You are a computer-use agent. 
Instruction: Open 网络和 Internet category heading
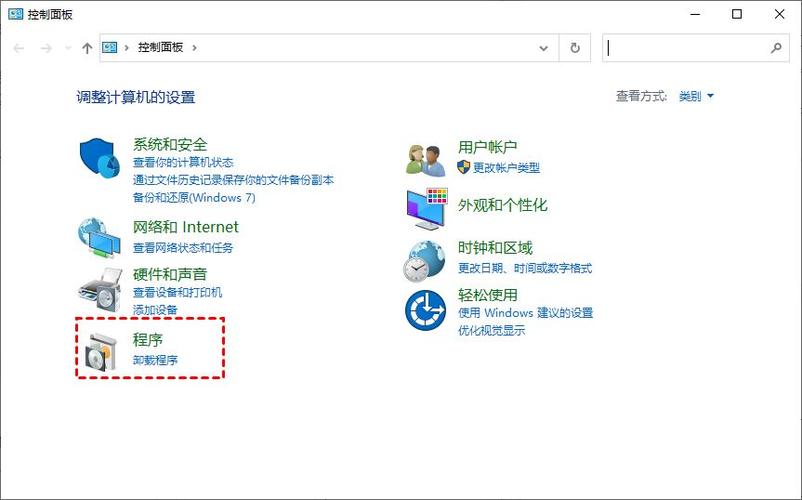pos(186,226)
